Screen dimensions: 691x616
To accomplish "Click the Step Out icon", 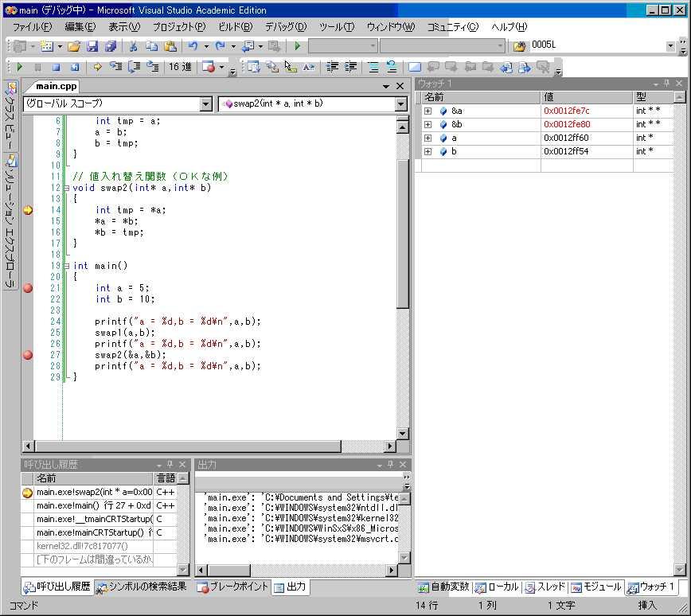I will coord(153,67).
